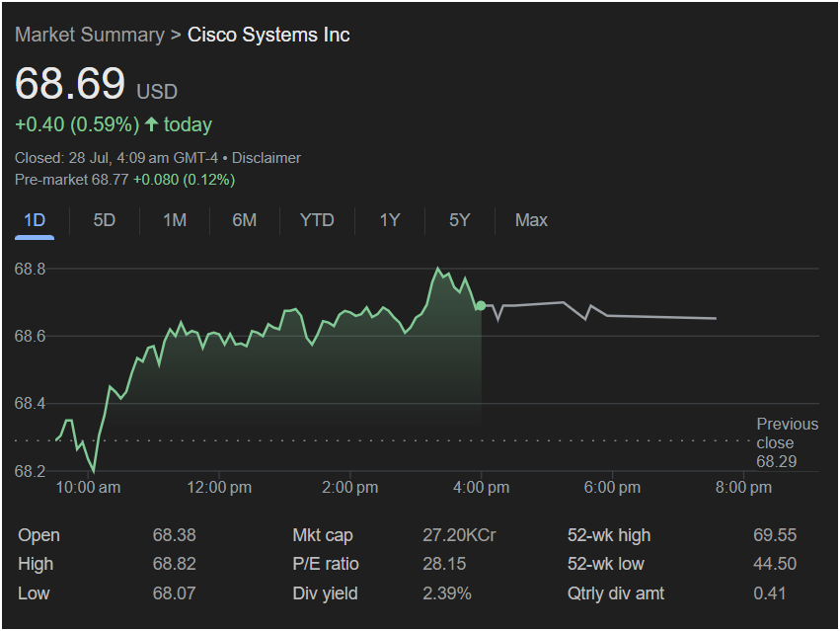Click the High label in stats table
840x631 pixels.
point(36,564)
